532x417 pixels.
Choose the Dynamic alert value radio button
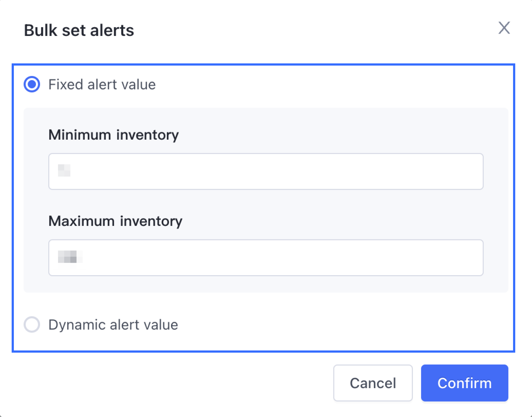pos(32,324)
